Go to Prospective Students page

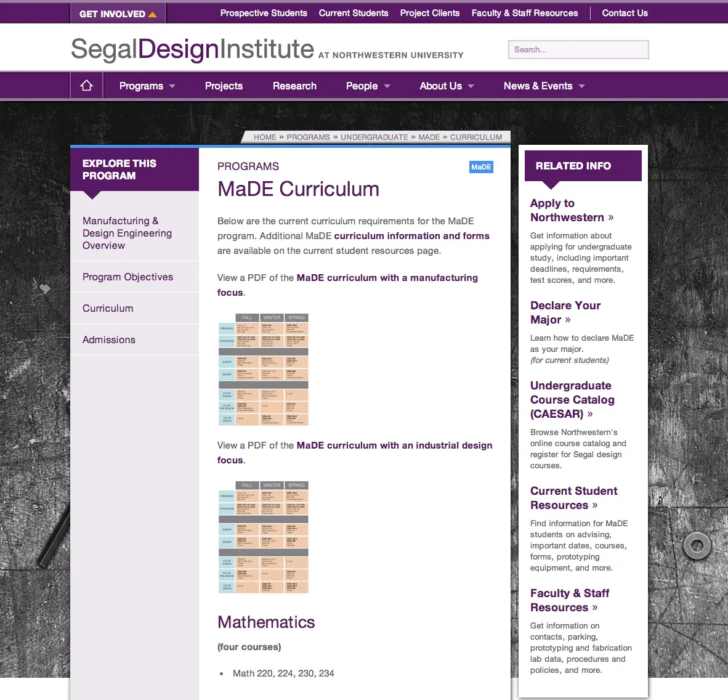264,13
